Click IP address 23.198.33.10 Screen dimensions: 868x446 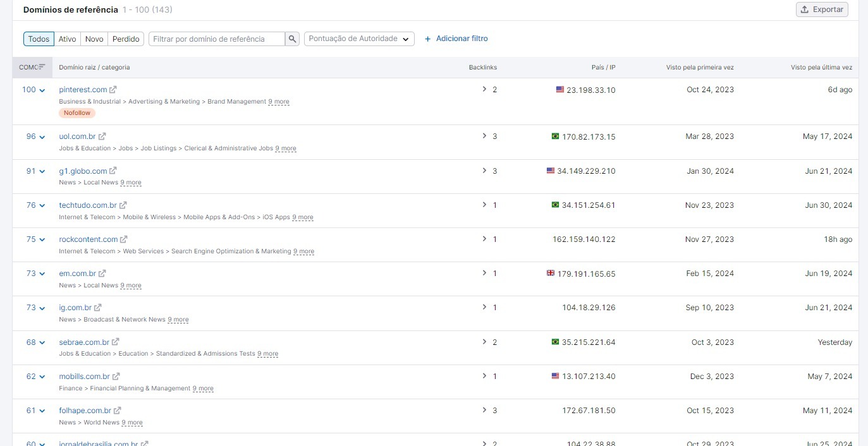[591, 90]
